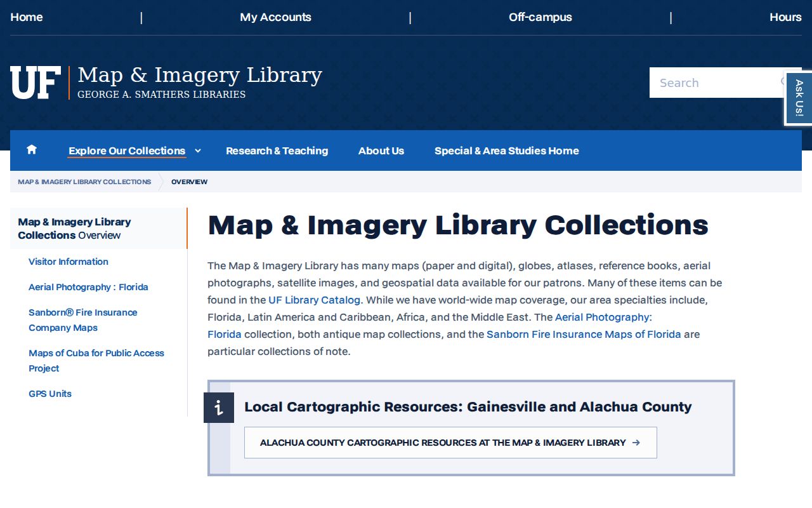This screenshot has height=508, width=812.
Task: Click the UF logo
Action: (36, 83)
